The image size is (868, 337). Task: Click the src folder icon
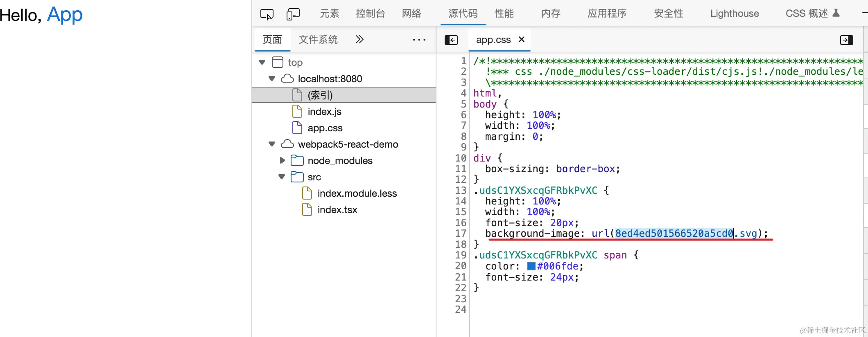(x=297, y=177)
